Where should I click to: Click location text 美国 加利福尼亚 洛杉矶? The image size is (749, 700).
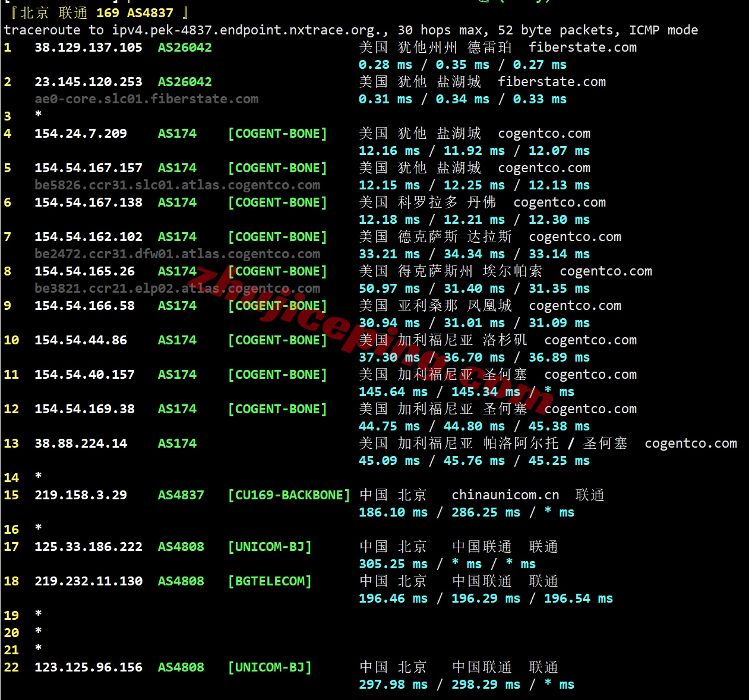tap(443, 340)
